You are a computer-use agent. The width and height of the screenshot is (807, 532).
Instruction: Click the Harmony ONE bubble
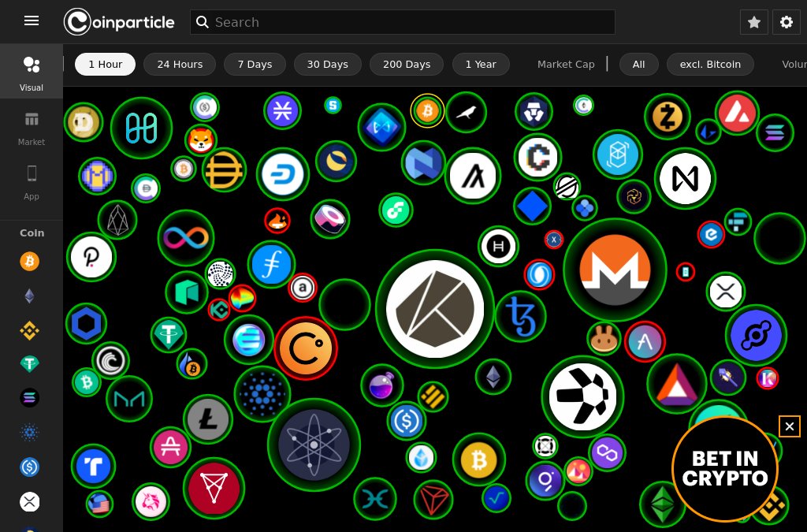click(142, 128)
